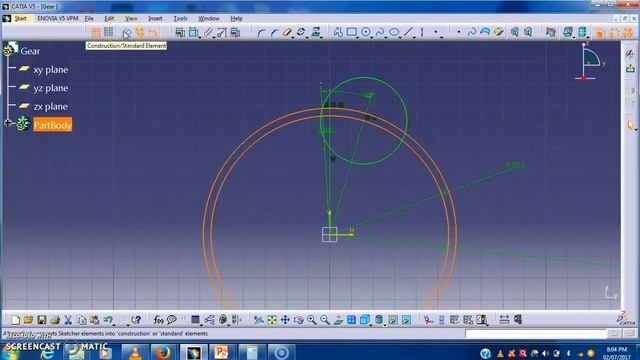Click Constraints Defined in Dialog Box icon
The width and height of the screenshot is (640, 360).
(x=180, y=32)
